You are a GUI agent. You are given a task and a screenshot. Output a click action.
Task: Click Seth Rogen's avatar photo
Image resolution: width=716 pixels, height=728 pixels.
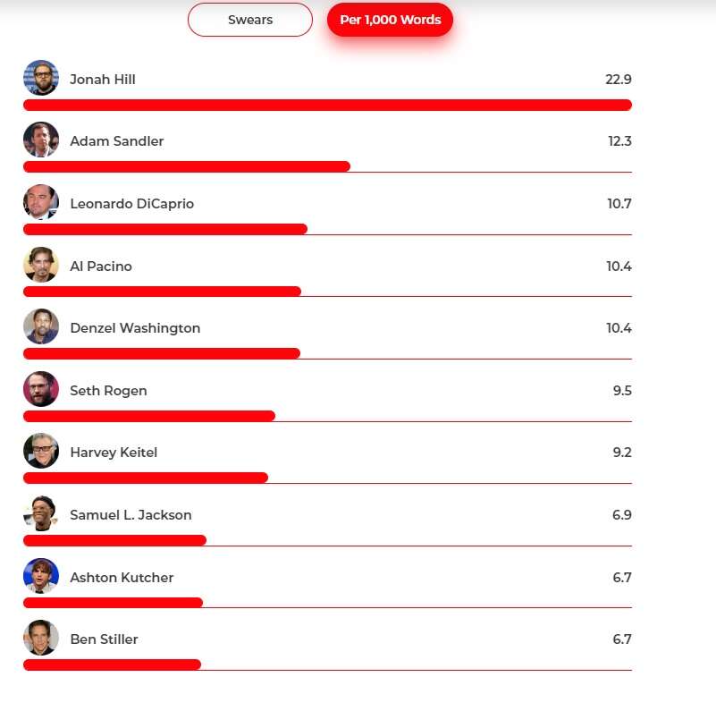(x=41, y=390)
